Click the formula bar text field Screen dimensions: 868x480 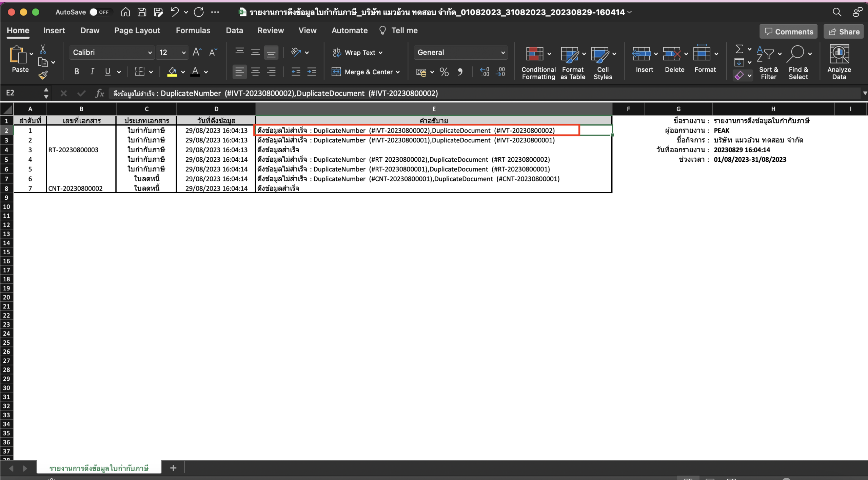(x=485, y=93)
